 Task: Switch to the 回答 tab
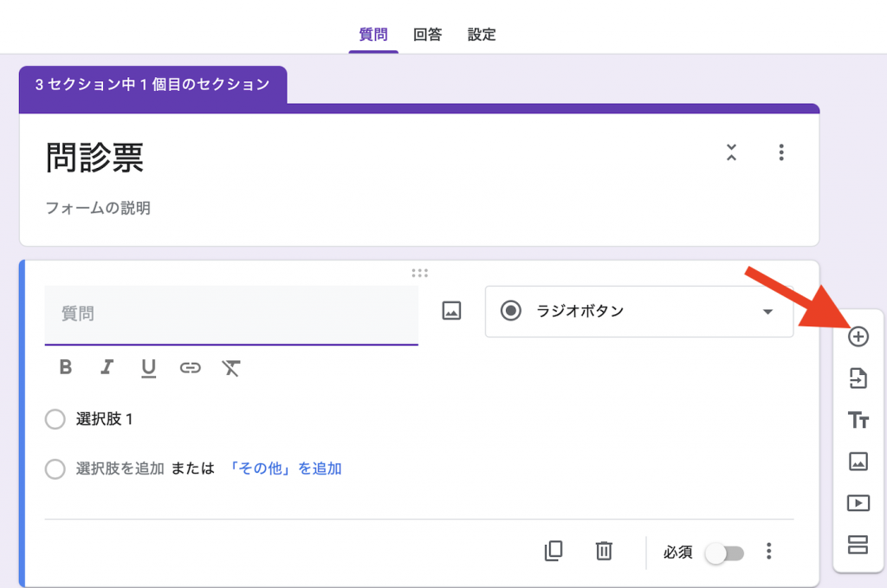pyautogui.click(x=427, y=35)
